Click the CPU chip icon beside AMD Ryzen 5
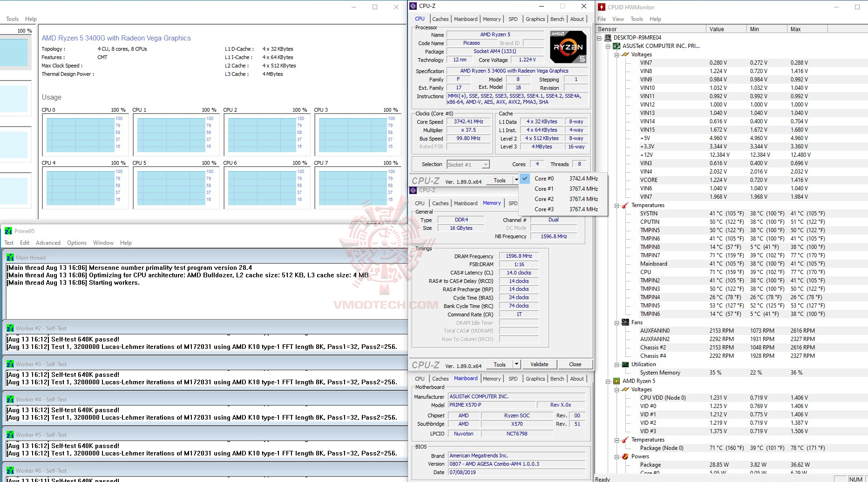Screen dimensions: 868x482 point(617,381)
